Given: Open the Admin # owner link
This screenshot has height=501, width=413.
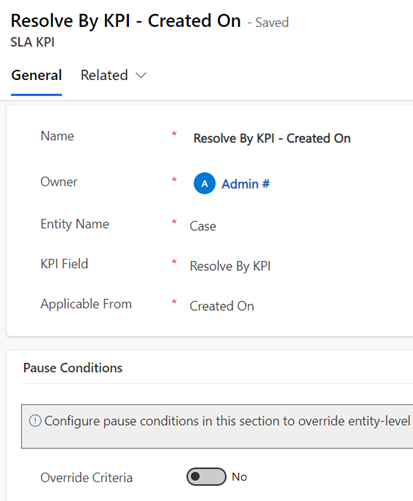Looking at the screenshot, I should click(x=245, y=184).
